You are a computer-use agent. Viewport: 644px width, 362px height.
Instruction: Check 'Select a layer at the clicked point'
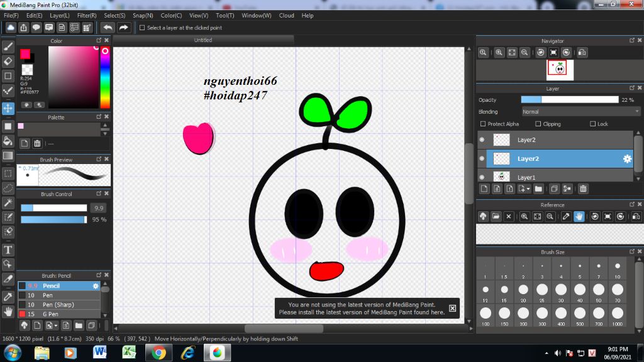pyautogui.click(x=142, y=28)
